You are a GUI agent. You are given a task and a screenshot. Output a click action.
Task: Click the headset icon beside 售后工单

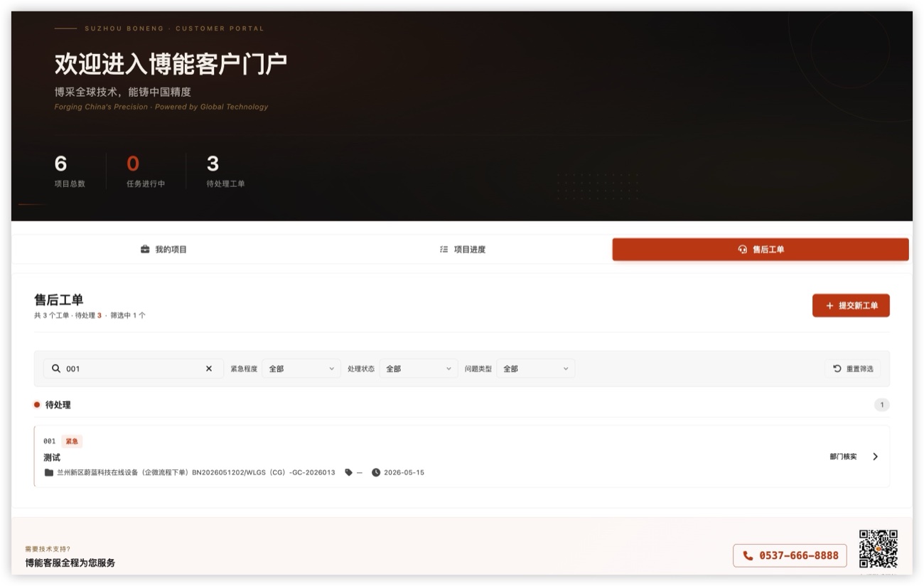(x=743, y=250)
